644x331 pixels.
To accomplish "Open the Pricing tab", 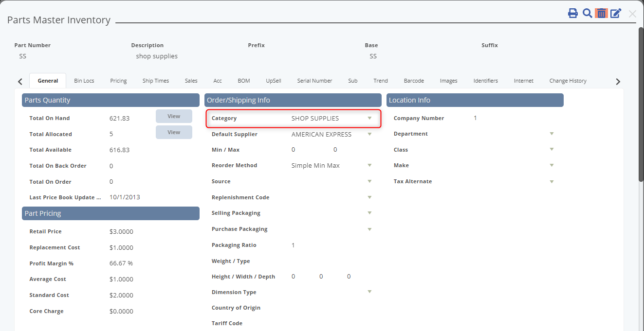I will [x=118, y=81].
